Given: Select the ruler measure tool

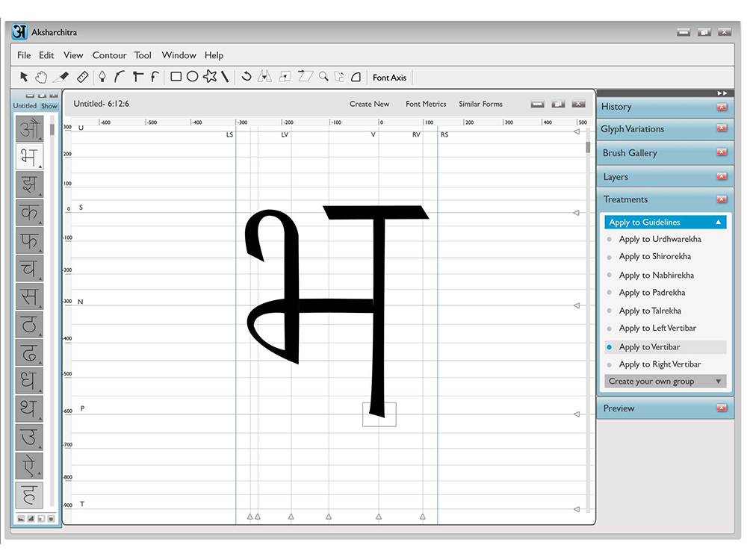Looking at the screenshot, I should point(82,77).
